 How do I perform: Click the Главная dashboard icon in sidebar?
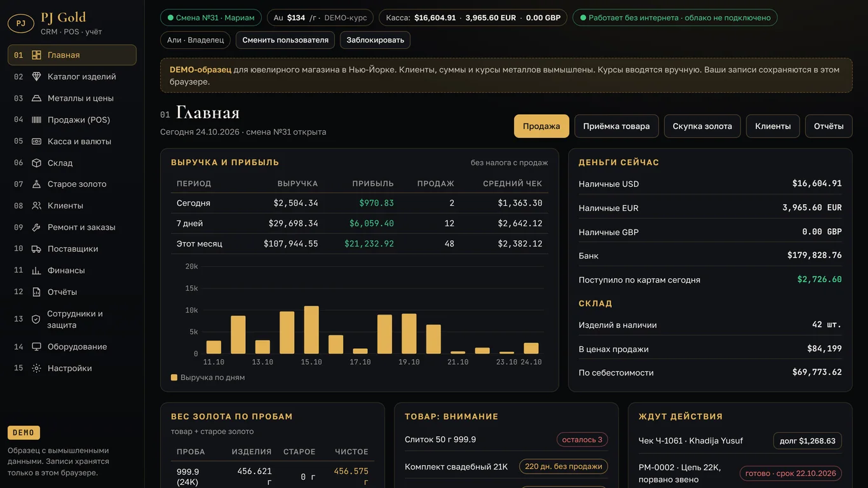tap(37, 55)
